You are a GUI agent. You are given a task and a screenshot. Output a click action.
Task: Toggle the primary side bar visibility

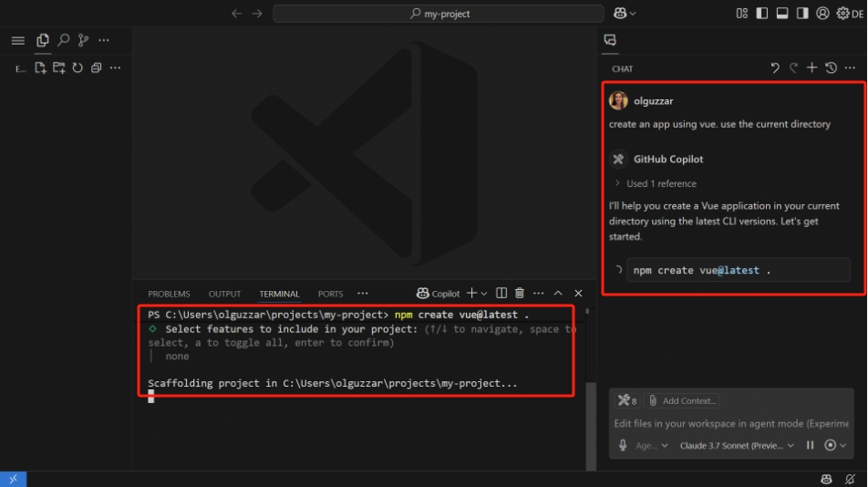point(762,14)
